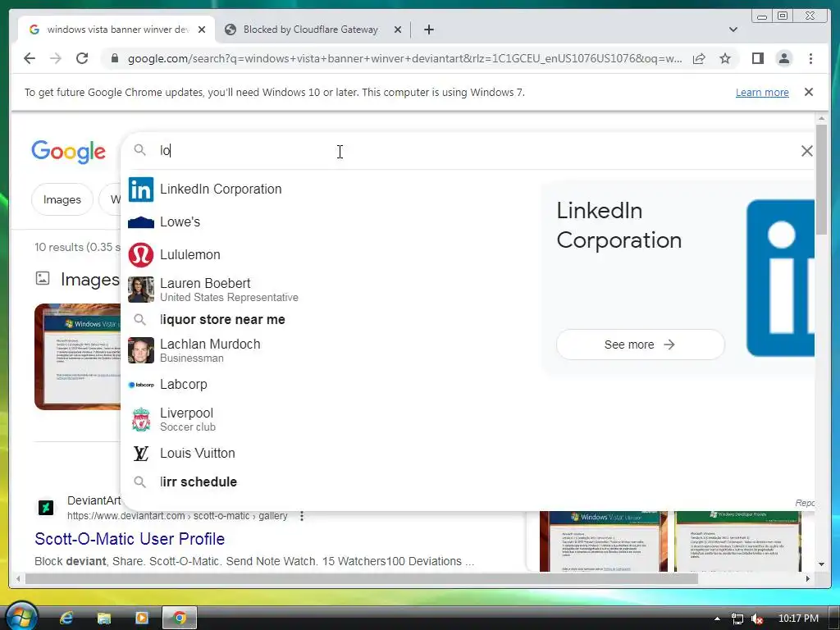Click the large LinkedIn logo image
The image size is (840, 630).
(x=781, y=278)
